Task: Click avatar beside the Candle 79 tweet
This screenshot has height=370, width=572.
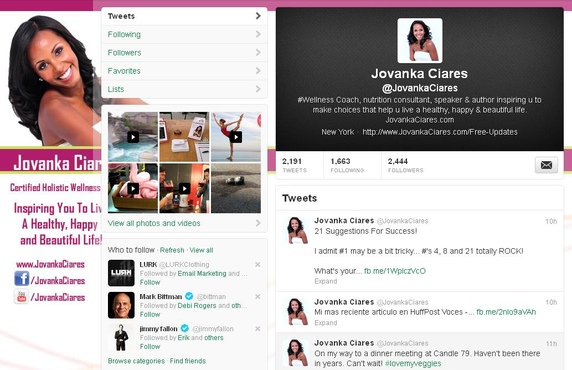Action: click(x=297, y=352)
